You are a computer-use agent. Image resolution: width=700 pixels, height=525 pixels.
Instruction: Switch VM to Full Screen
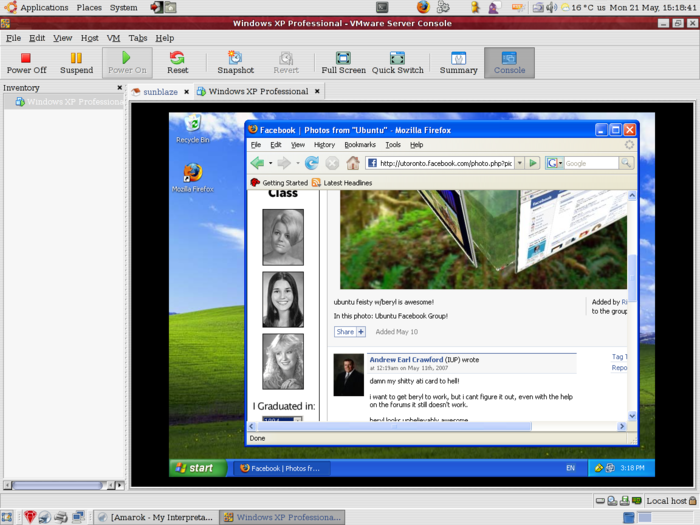click(x=343, y=63)
